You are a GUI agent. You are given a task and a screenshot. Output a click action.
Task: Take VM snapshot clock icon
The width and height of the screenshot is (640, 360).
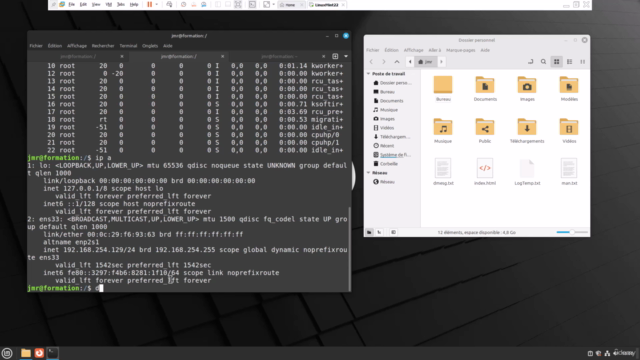click(183, 4)
